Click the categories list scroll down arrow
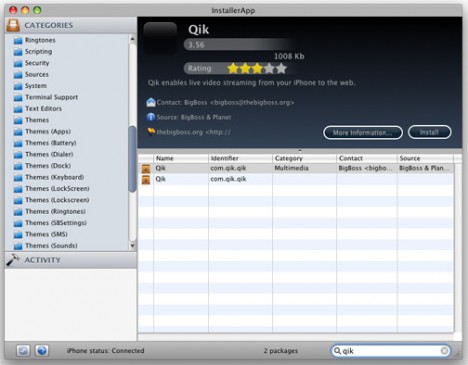The image size is (468, 365). point(132,246)
